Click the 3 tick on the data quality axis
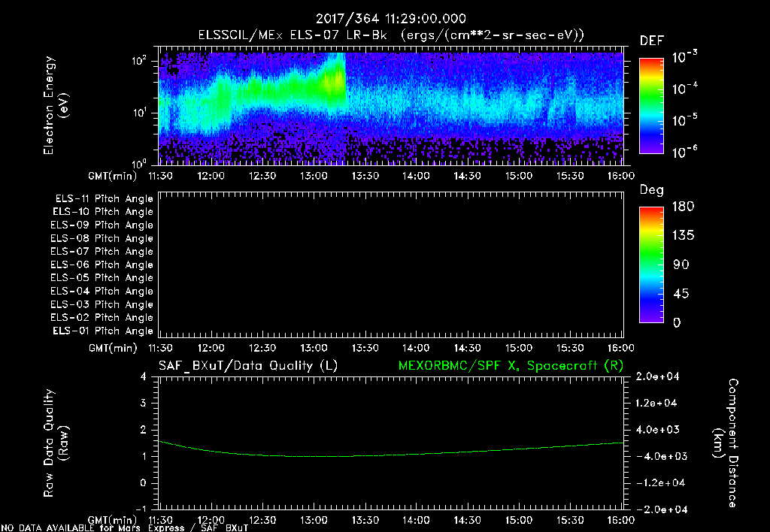This screenshot has width=770, height=532. pyautogui.click(x=144, y=403)
